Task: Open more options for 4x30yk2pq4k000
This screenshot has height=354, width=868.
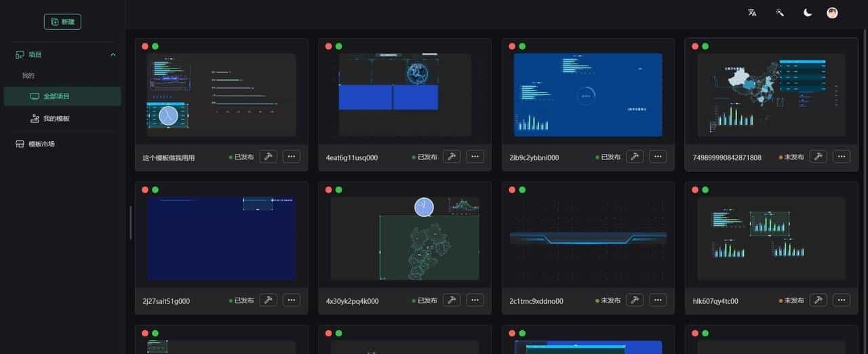Action: click(475, 300)
